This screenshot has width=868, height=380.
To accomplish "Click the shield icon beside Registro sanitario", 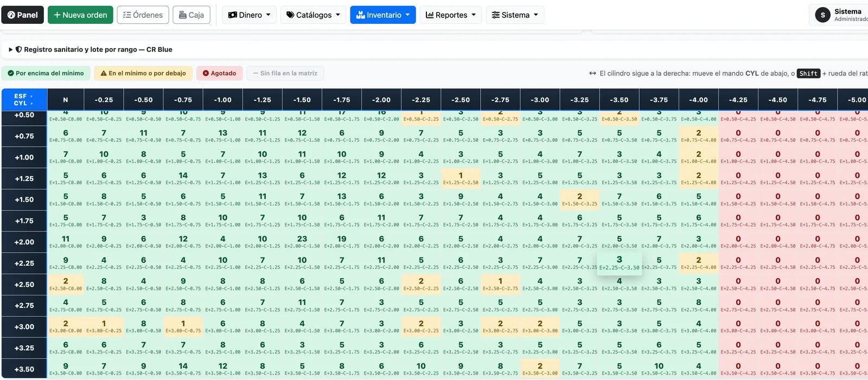I will click(18, 49).
